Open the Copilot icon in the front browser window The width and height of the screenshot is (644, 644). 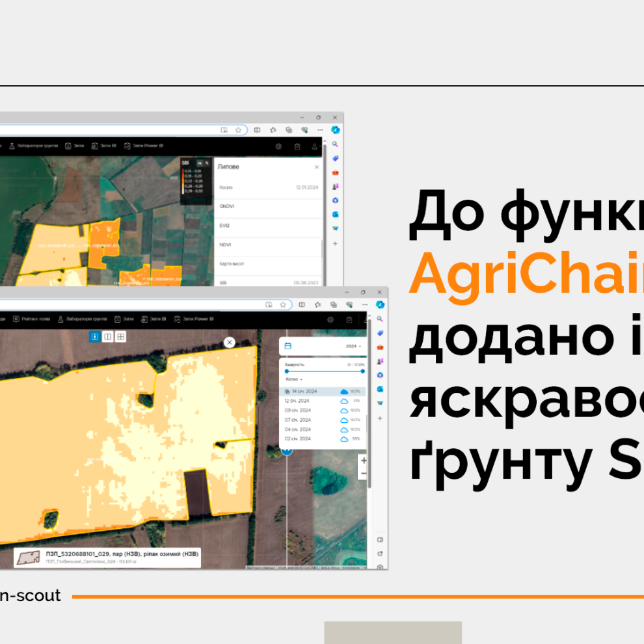380,304
